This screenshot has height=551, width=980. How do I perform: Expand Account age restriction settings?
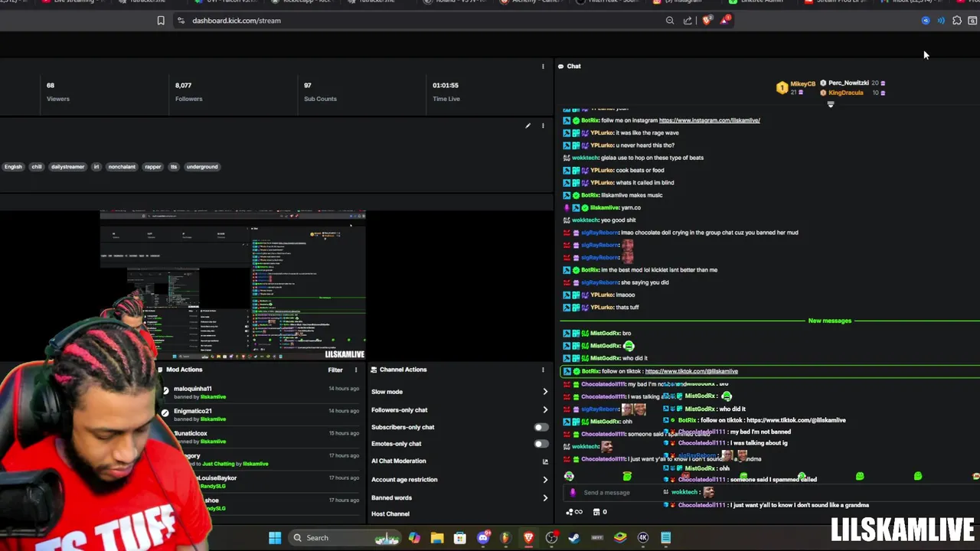coord(545,480)
